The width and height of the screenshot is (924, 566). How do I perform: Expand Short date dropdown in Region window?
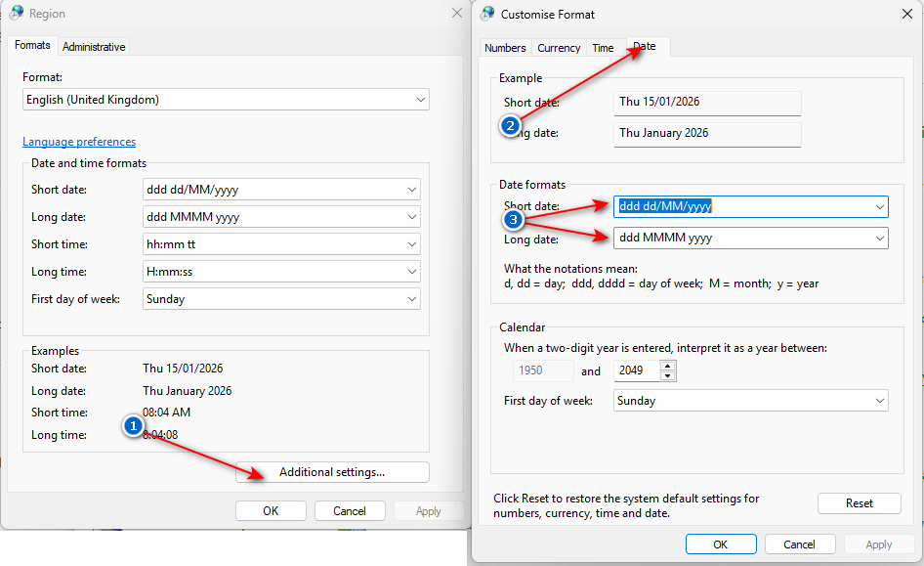[x=281, y=190]
